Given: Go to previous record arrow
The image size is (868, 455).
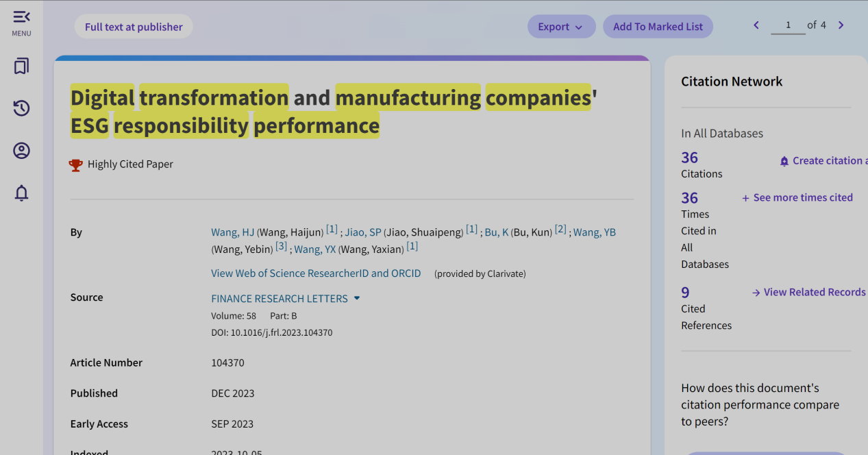Looking at the screenshot, I should click(756, 25).
